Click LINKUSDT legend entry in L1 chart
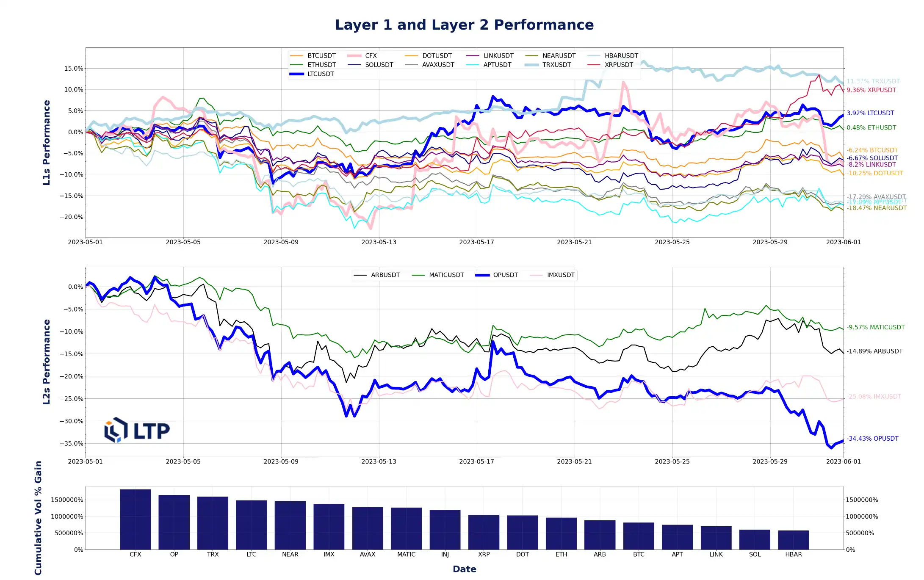924x580 pixels. (490, 56)
